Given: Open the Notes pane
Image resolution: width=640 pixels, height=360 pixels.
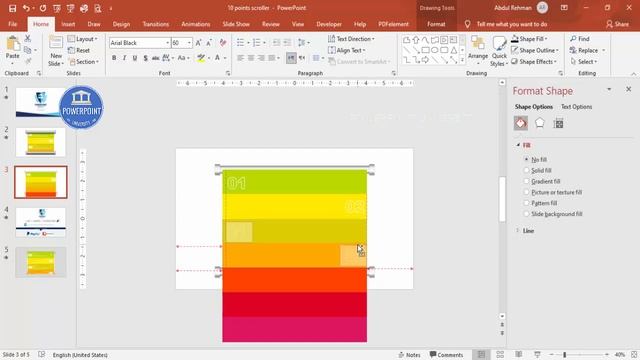Looking at the screenshot, I should pyautogui.click(x=409, y=355).
